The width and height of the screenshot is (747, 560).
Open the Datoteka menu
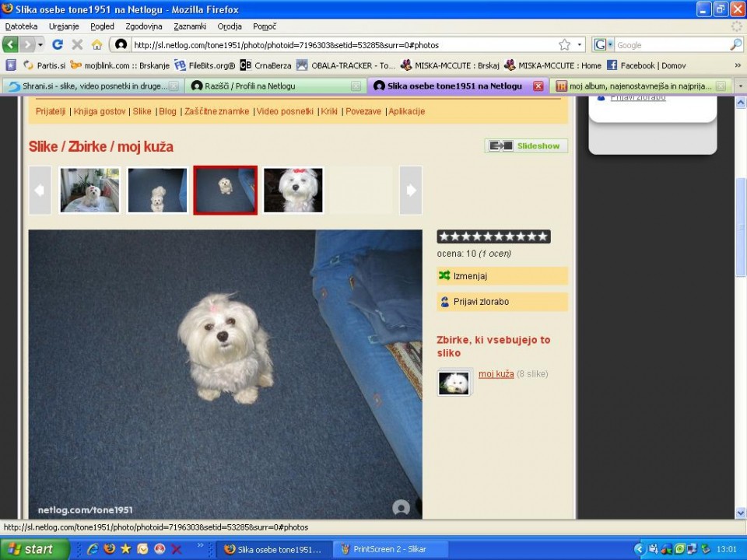coord(21,26)
